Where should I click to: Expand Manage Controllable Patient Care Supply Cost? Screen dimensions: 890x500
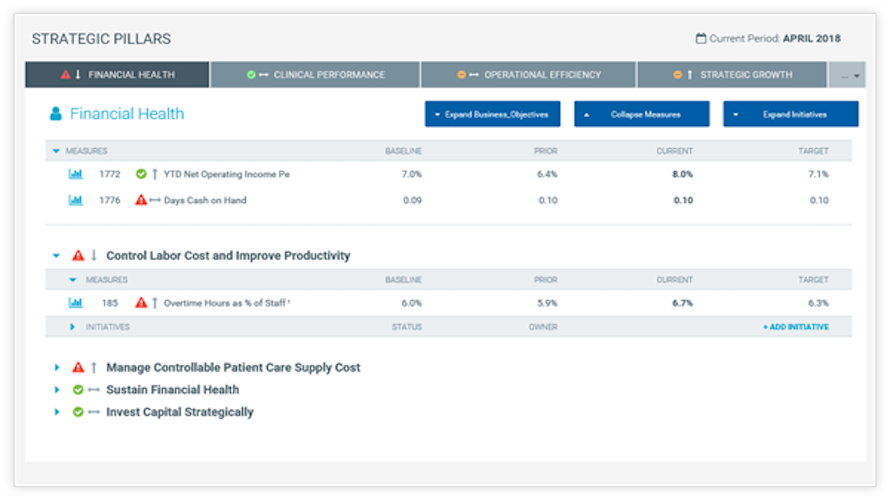[x=57, y=368]
